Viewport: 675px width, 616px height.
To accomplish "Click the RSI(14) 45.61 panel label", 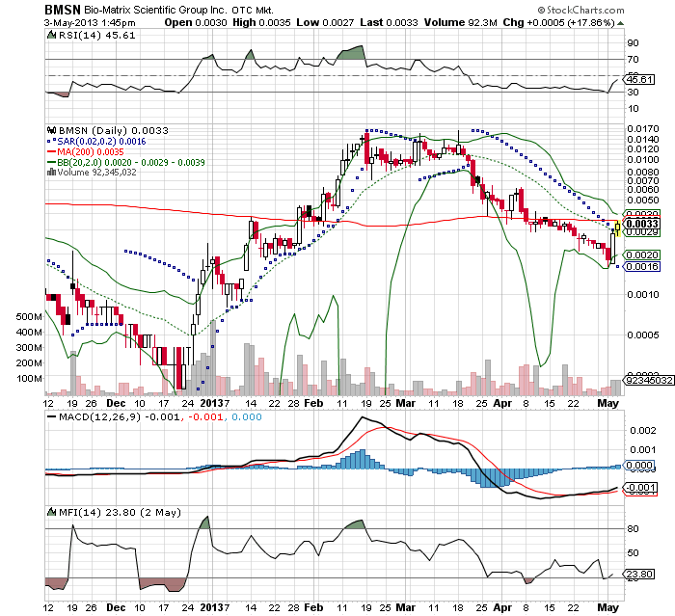I will (x=96, y=35).
